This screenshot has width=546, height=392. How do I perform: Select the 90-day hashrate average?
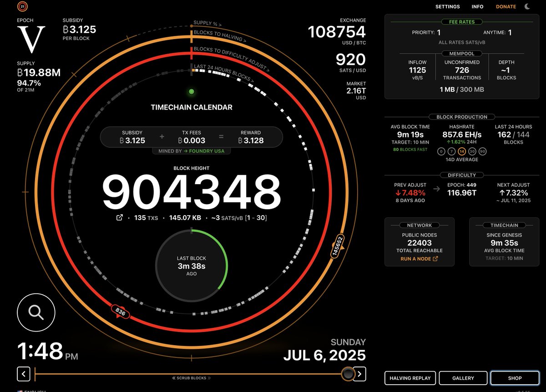pos(483,151)
